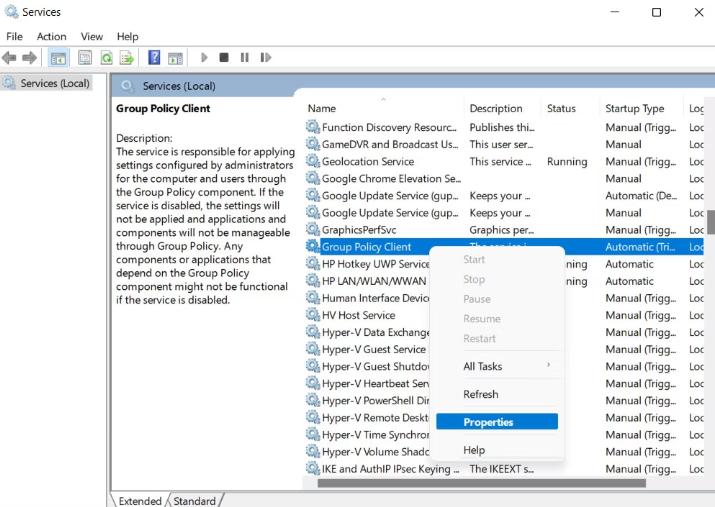
Task: Click gear icon beside GraphicsPerfSvc
Action: click(312, 229)
